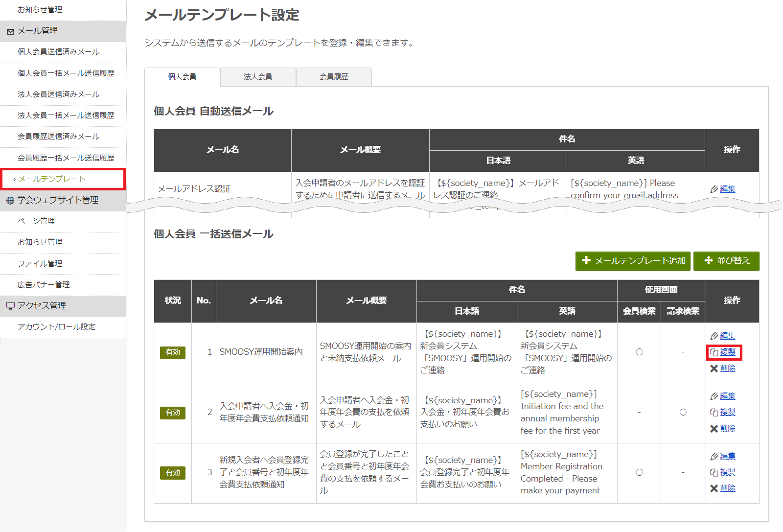Click the 学会ウェブサイト管理 section header
This screenshot has width=783, height=532.
pos(63,200)
